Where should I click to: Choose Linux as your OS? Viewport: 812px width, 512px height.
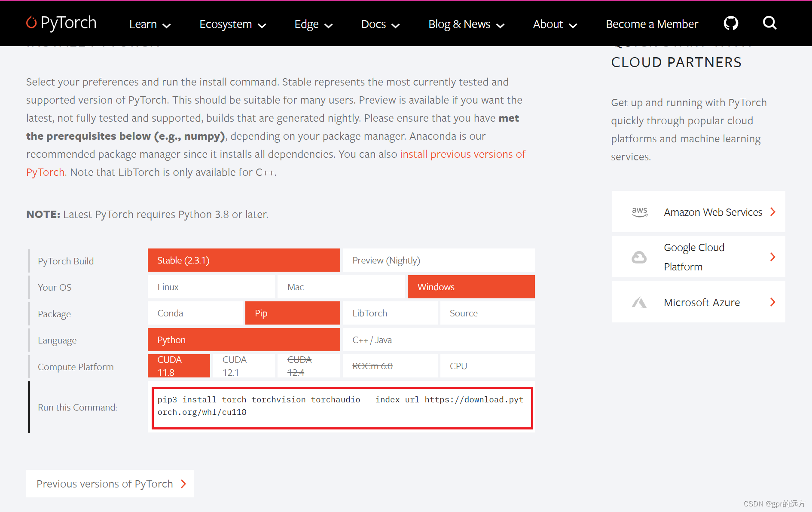click(x=211, y=287)
